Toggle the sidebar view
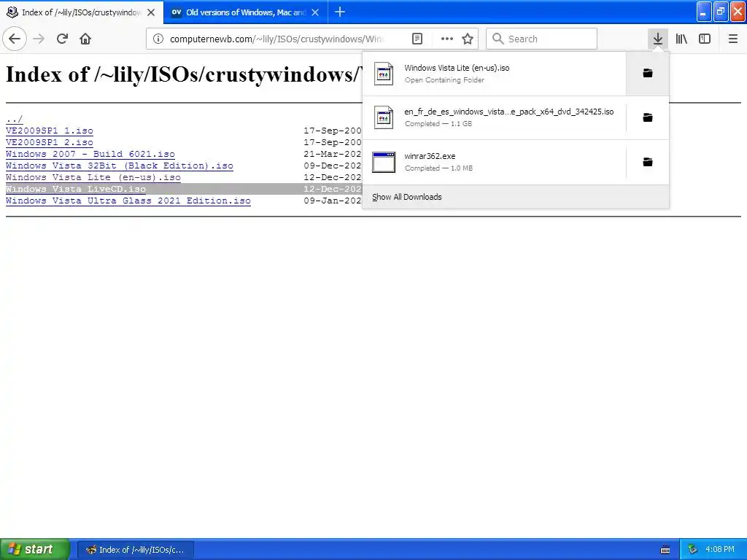 (x=704, y=39)
